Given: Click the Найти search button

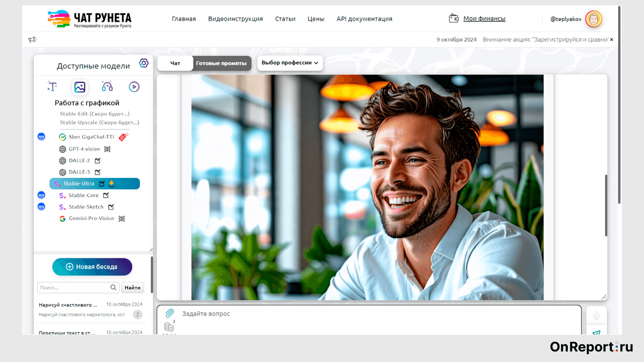Looking at the screenshot, I should tap(132, 288).
